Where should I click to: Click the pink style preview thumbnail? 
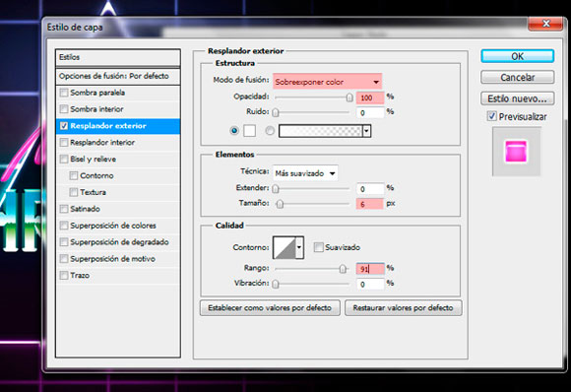click(516, 152)
